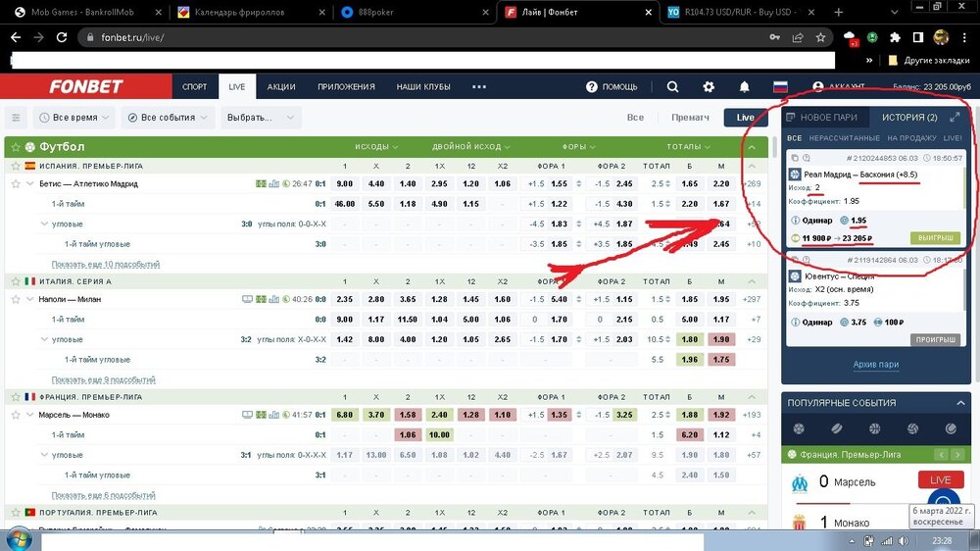Star the Бетис — Атлетико Мадрид match
The height and width of the screenshot is (551, 980).
(x=15, y=183)
